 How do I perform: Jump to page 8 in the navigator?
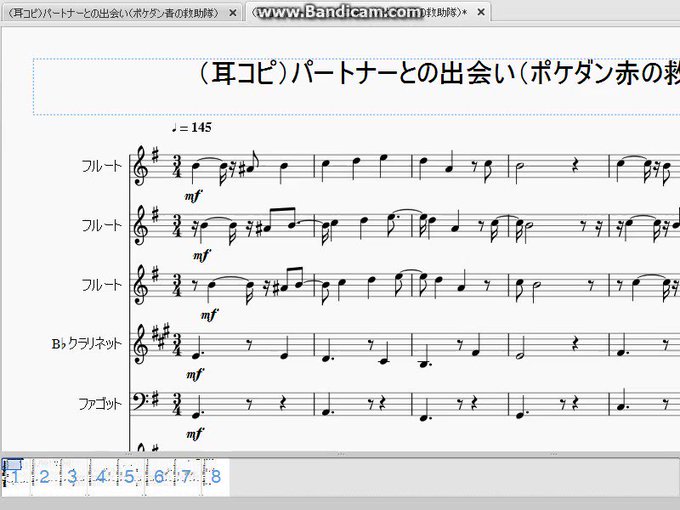(216, 477)
